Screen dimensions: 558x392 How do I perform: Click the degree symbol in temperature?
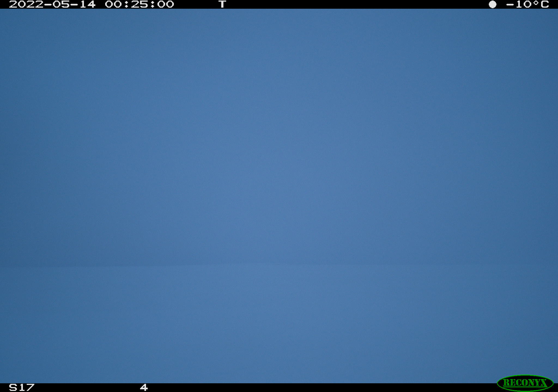536,3
